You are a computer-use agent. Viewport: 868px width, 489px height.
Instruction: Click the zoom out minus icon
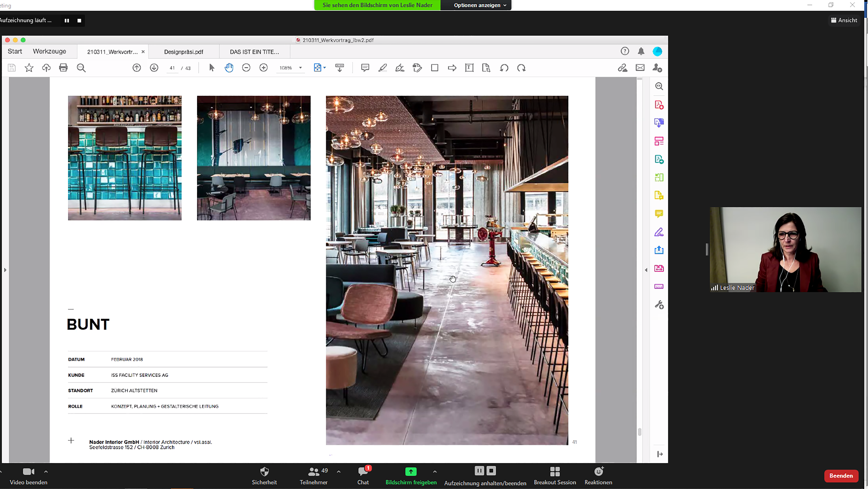(x=246, y=68)
